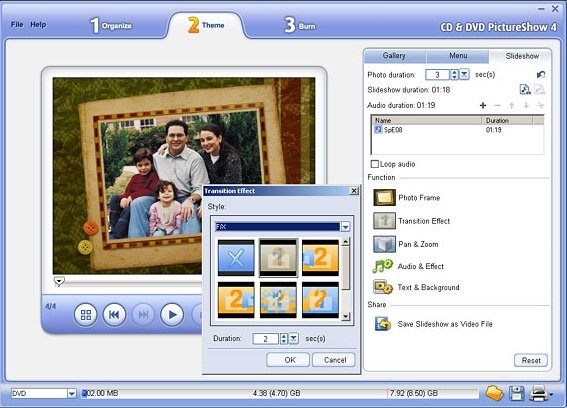
Task: Click the Transition Effect function label
Action: tap(424, 221)
